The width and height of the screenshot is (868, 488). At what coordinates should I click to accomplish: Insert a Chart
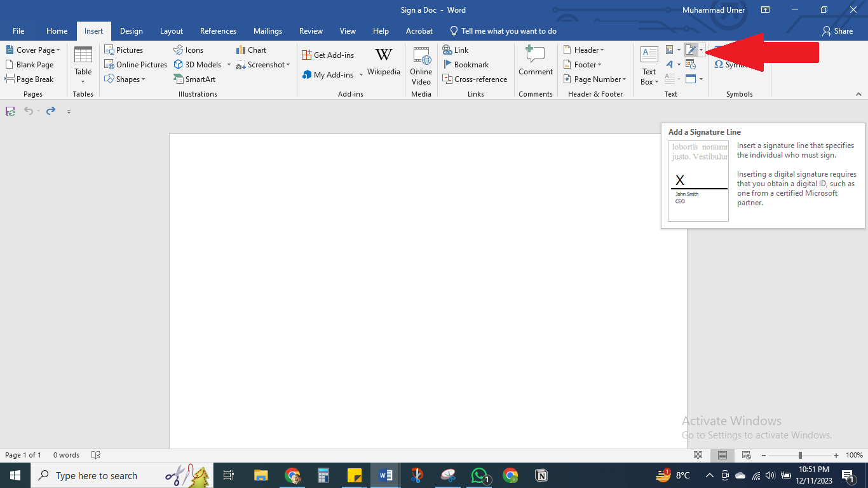pyautogui.click(x=251, y=50)
